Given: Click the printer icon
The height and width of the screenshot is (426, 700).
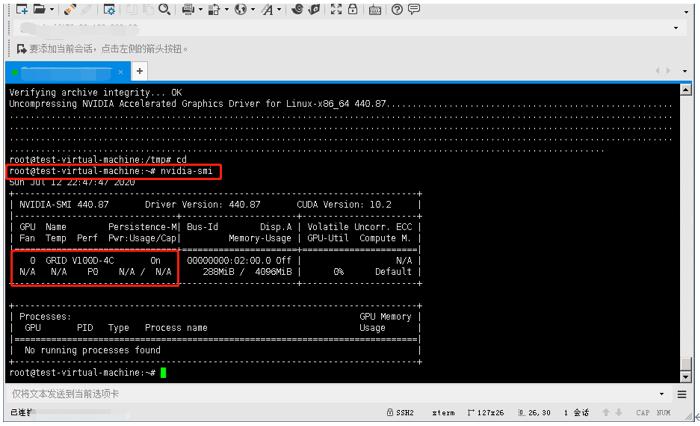Looking at the screenshot, I should tap(188, 9).
